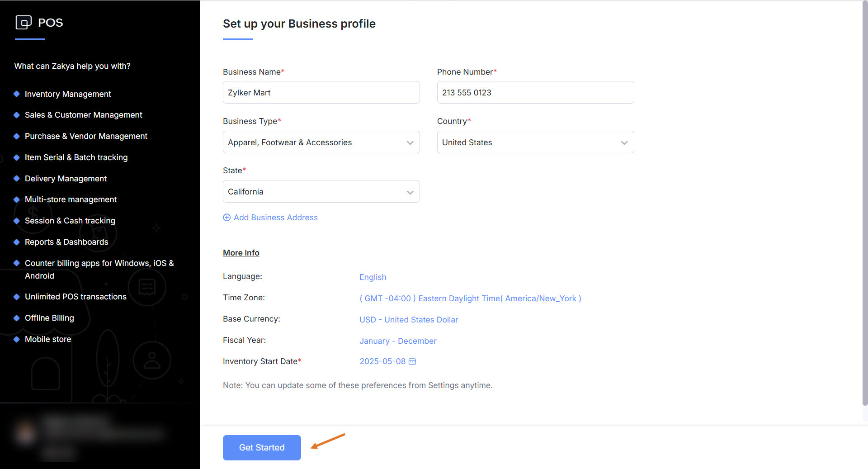Click the Business Name input field

click(321, 93)
